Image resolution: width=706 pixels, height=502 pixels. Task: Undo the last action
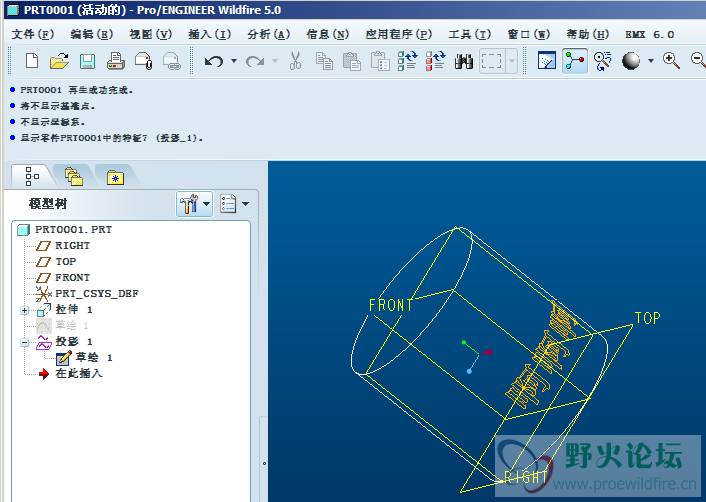[x=214, y=61]
